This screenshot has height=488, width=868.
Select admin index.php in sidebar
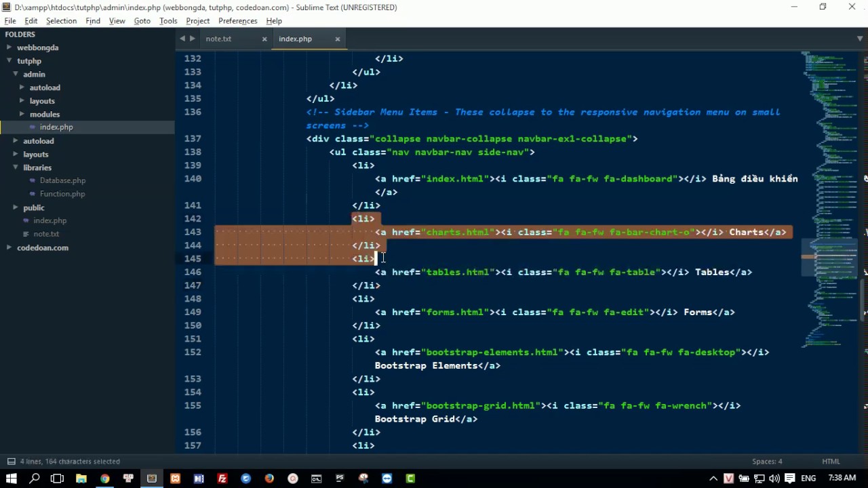tap(56, 127)
